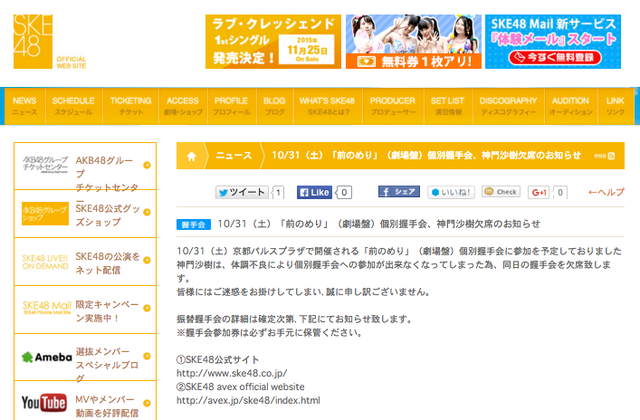Click the 握手会 category tag
The width and height of the screenshot is (640, 420).
click(x=193, y=224)
